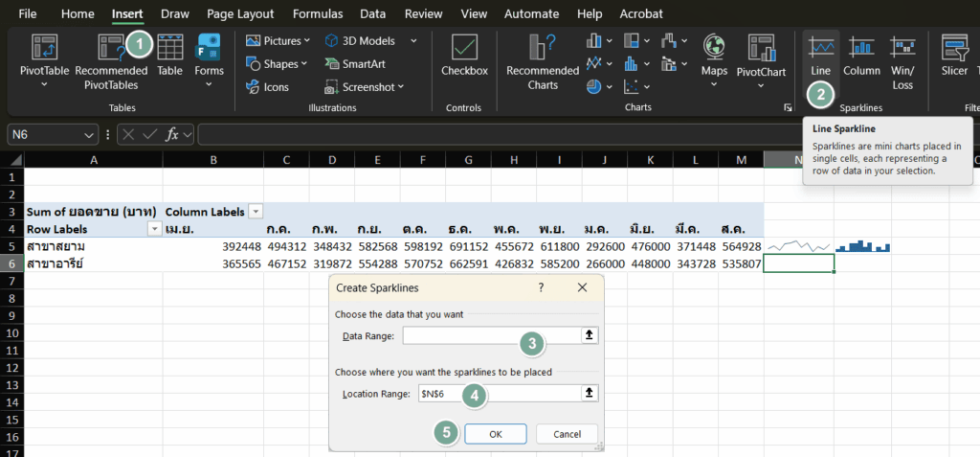Open the Column Labels filter dropdown

[255, 212]
